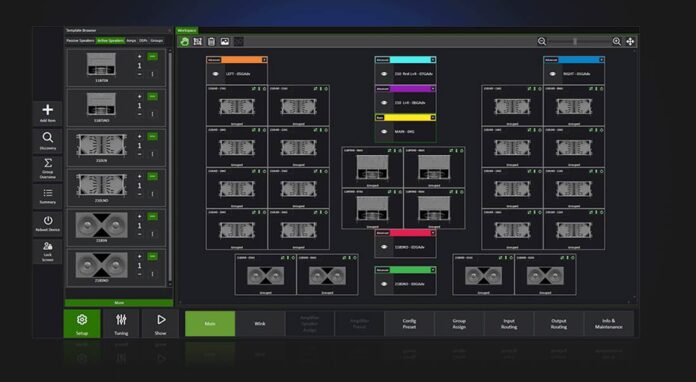Open the three-dot menu of the bottom template
The height and width of the screenshot is (382, 696).
coord(152,274)
